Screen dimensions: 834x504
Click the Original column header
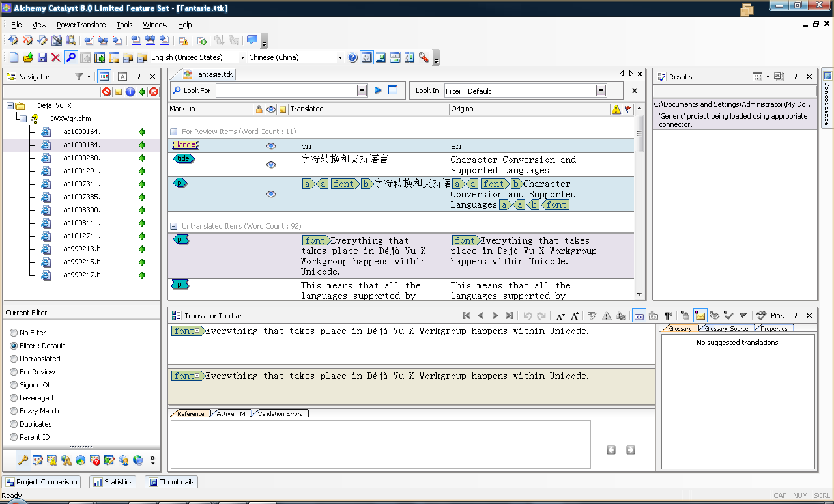coord(529,109)
